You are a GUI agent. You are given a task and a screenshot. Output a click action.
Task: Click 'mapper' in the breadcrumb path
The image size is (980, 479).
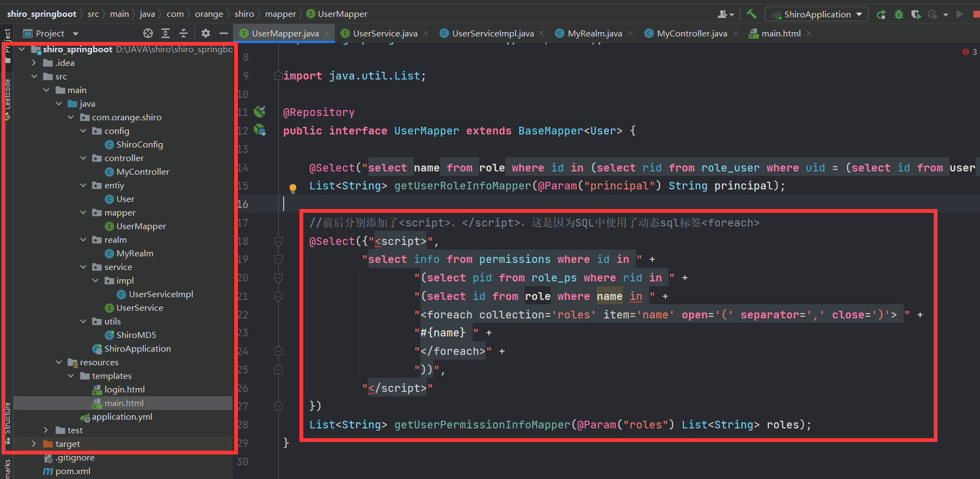280,14
